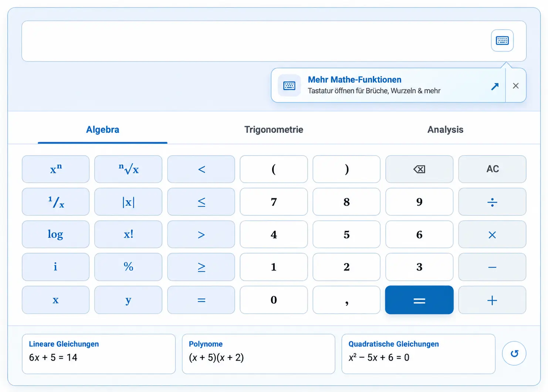Insert the x to the power n key

55,169
